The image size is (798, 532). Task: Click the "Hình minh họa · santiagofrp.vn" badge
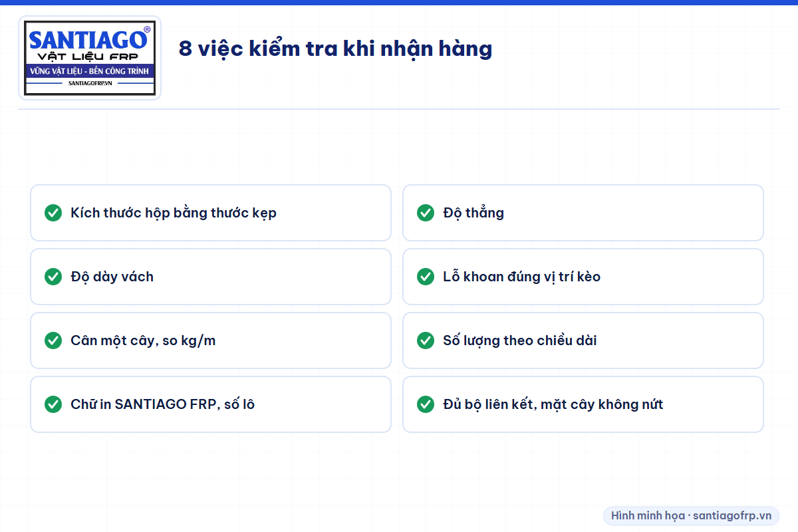(x=692, y=515)
